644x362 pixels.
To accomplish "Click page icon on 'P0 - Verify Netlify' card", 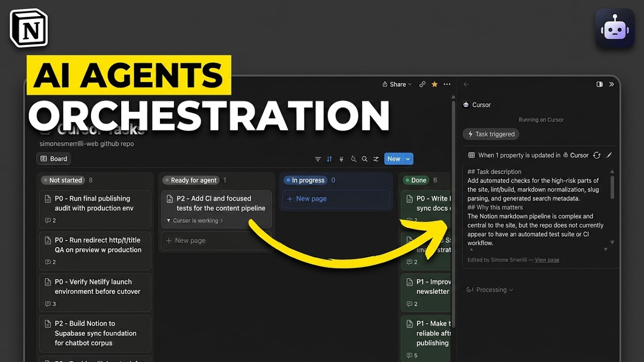I will [x=48, y=282].
